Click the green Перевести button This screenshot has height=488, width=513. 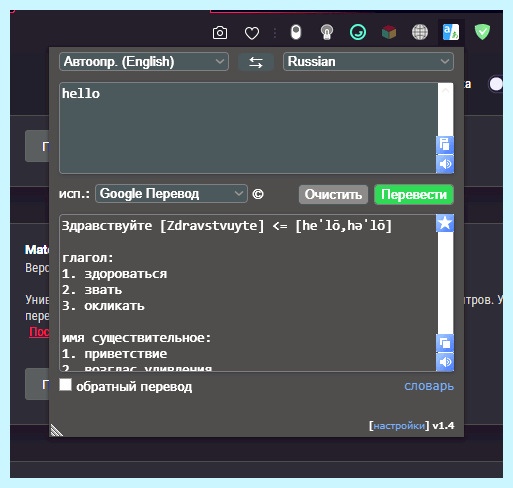point(414,194)
